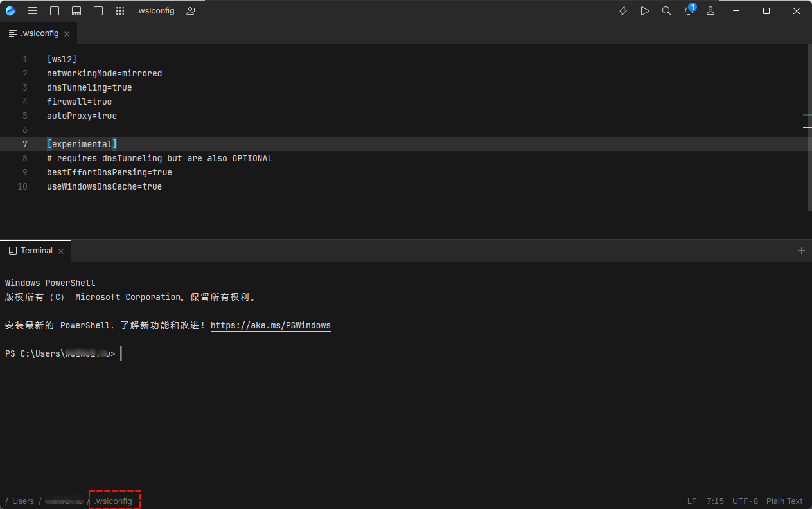
Task: Click the Run play icon
Action: tap(644, 11)
